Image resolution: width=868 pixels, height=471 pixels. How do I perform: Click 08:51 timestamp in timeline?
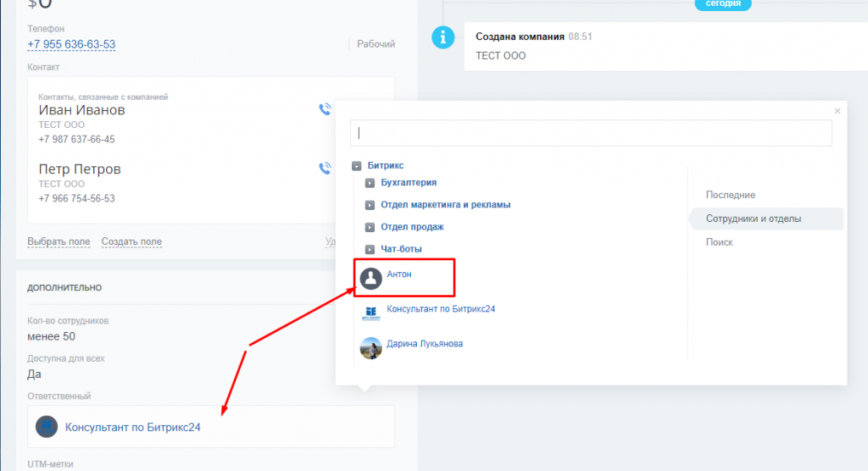[x=580, y=36]
